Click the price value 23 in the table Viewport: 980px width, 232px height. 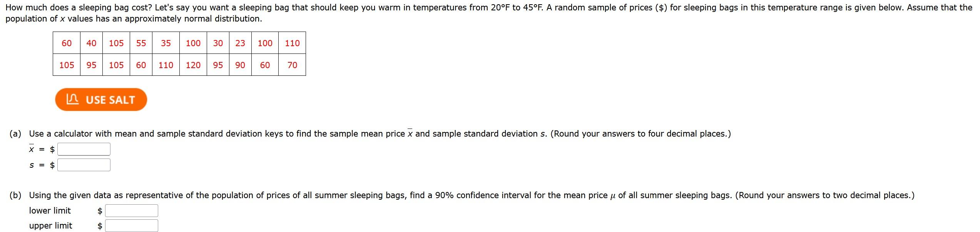[240, 43]
